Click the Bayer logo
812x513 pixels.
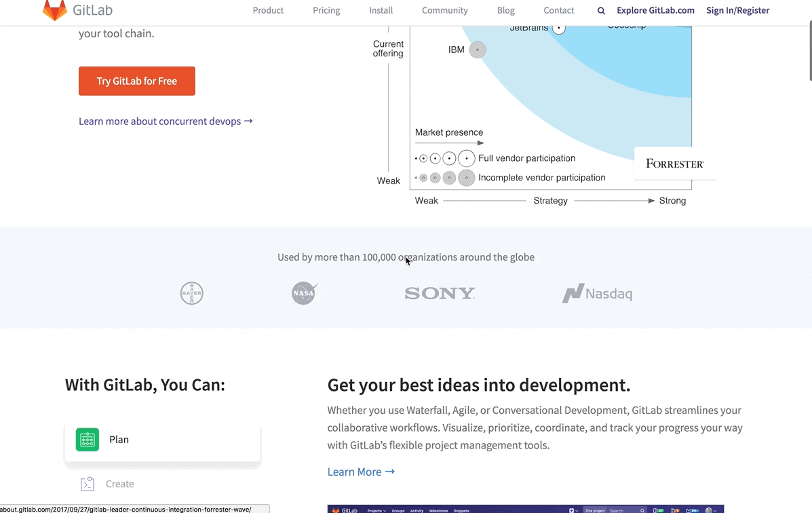pos(192,293)
